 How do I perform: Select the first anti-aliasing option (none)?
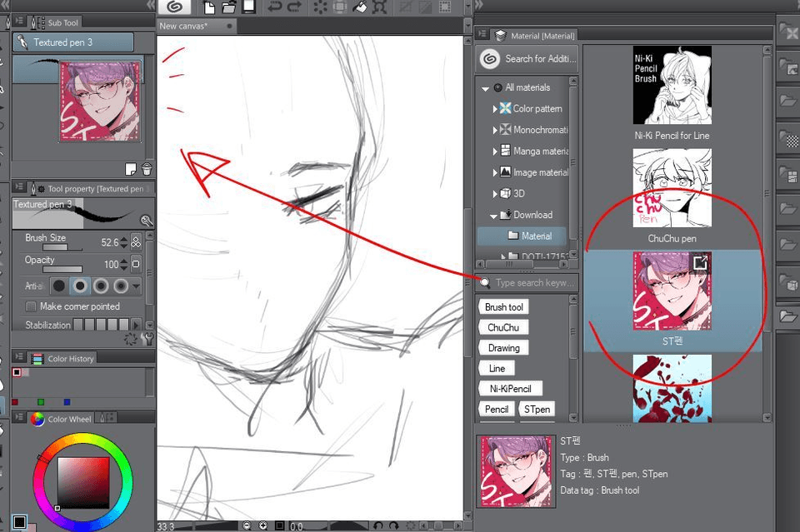pos(59,286)
